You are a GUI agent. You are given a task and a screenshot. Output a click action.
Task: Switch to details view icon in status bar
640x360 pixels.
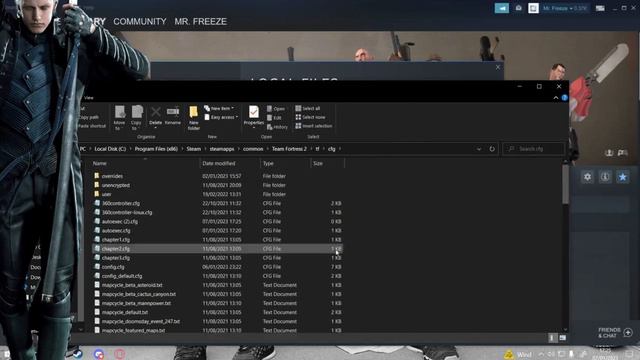pos(552,338)
